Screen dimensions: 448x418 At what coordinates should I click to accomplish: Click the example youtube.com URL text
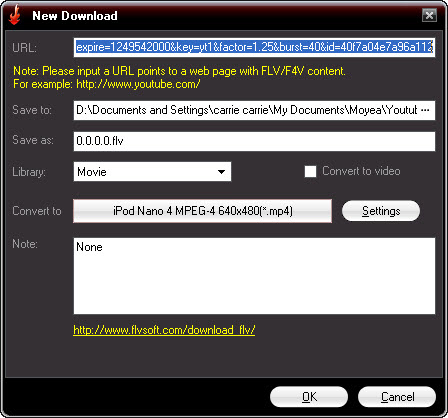pyautogui.click(x=138, y=84)
